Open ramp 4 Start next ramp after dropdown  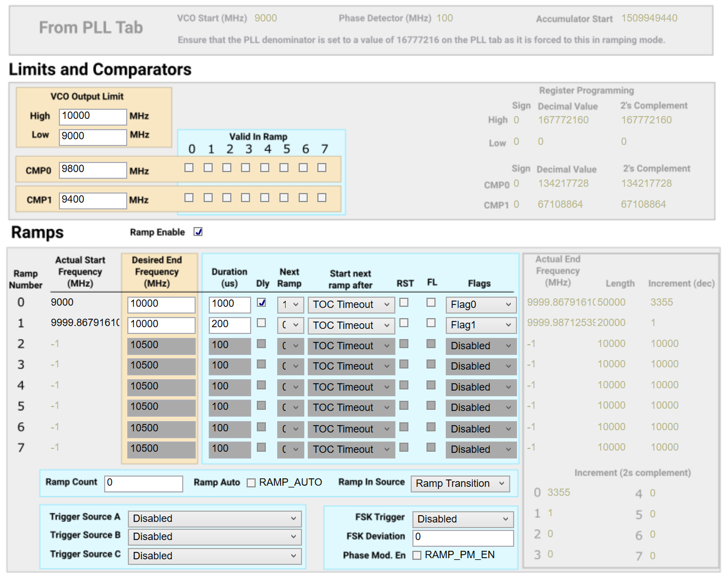[351, 387]
